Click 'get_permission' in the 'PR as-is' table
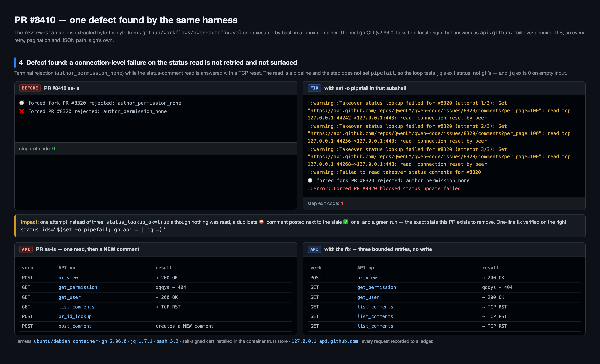The height and width of the screenshot is (364, 600). tap(78, 287)
